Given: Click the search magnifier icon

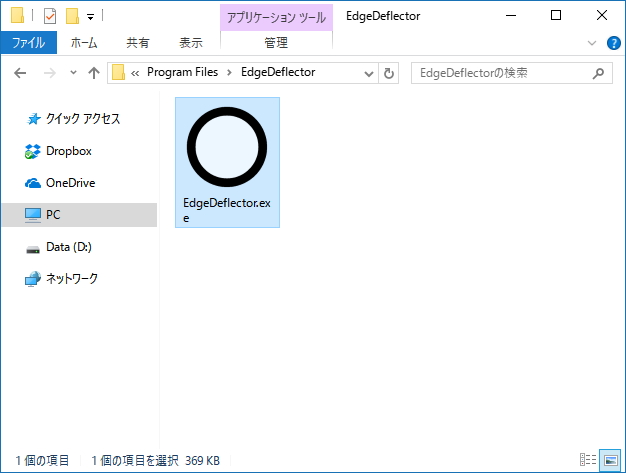Looking at the screenshot, I should [598, 73].
